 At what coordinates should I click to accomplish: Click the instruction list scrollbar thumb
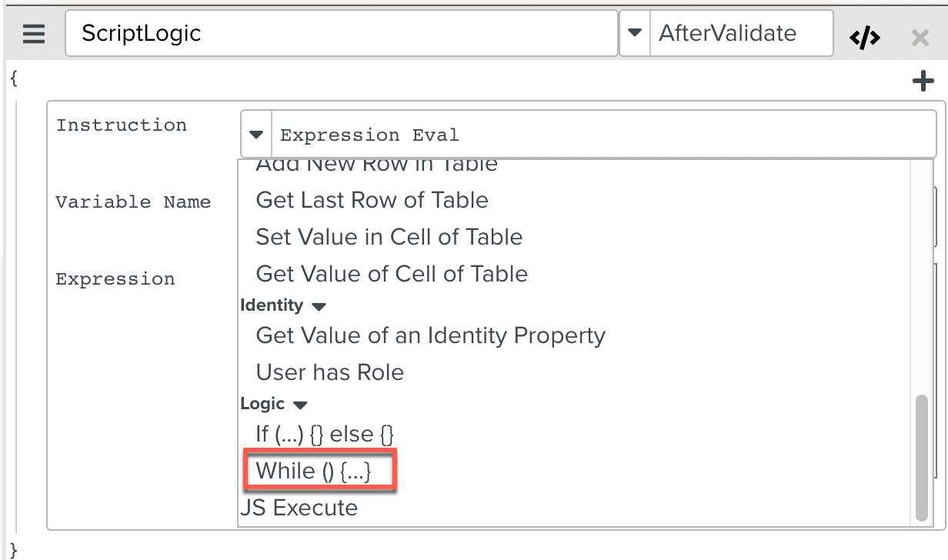point(921,458)
